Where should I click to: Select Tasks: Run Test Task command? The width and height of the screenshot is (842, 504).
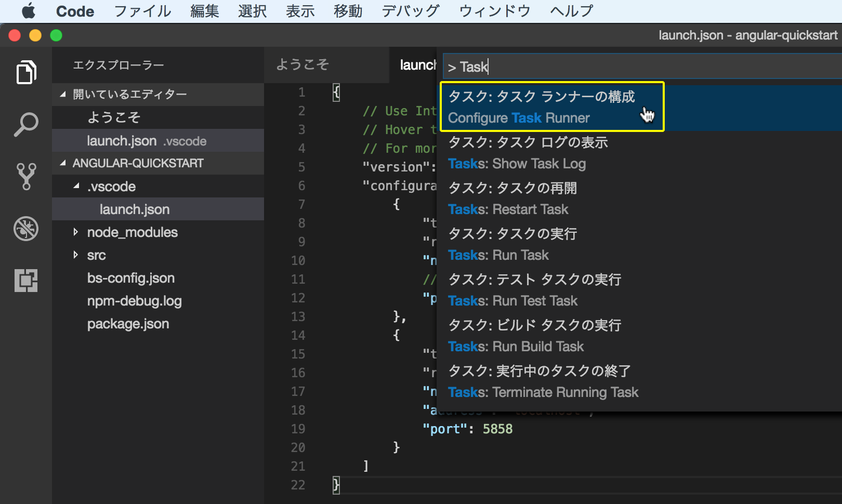point(639,290)
